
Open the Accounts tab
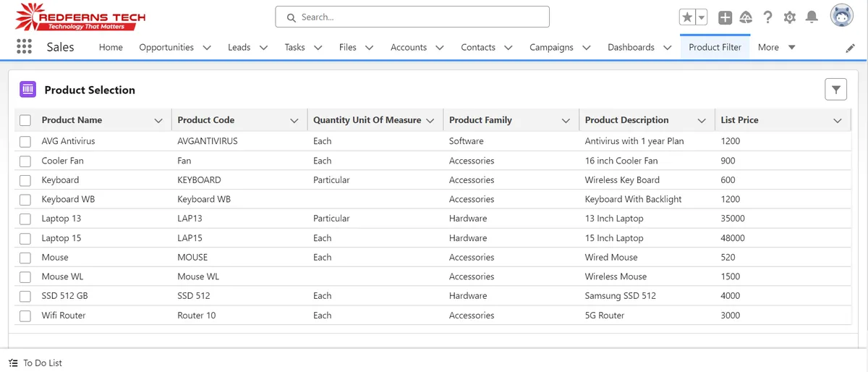click(x=409, y=47)
